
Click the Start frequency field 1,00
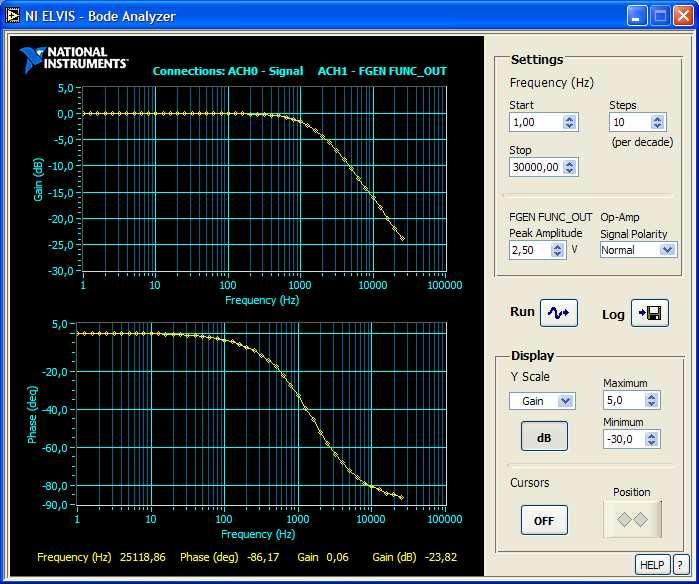pos(536,122)
